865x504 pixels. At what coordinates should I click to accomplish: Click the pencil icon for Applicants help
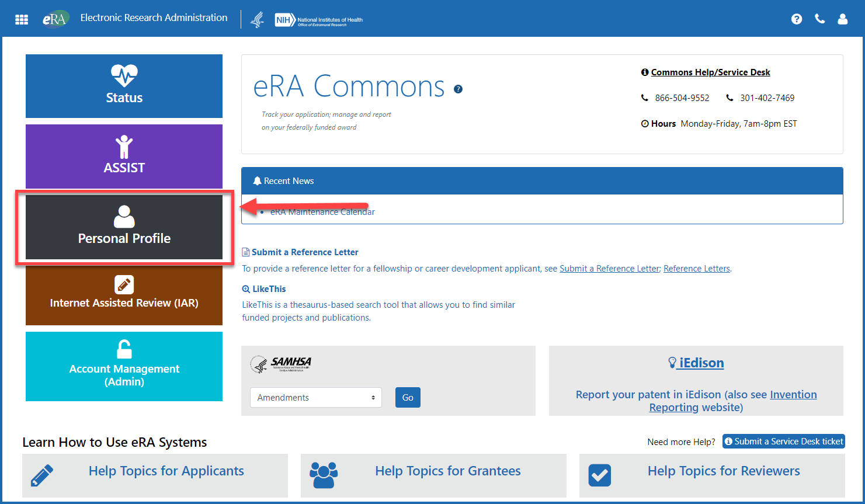click(x=42, y=475)
